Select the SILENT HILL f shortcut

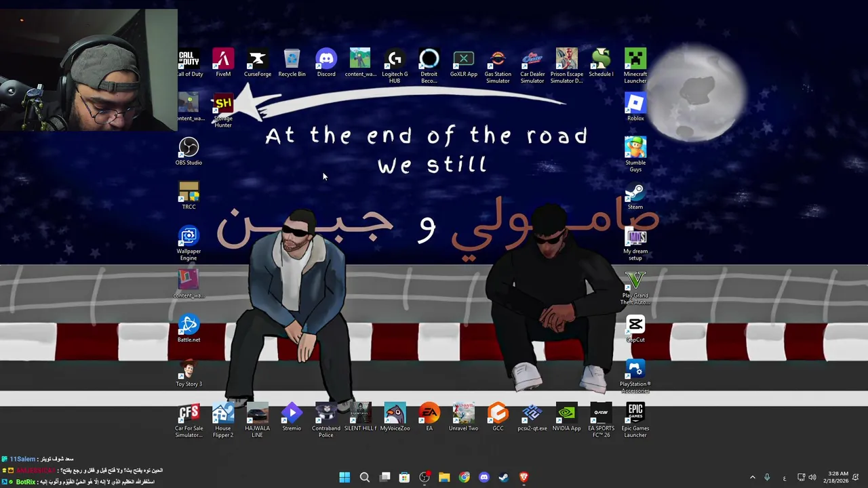tap(360, 417)
